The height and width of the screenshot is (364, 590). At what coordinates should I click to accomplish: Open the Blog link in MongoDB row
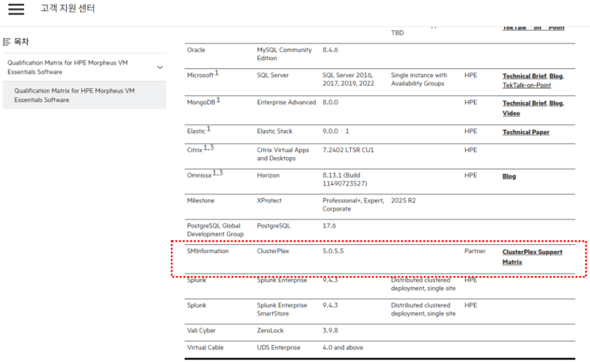click(x=556, y=103)
